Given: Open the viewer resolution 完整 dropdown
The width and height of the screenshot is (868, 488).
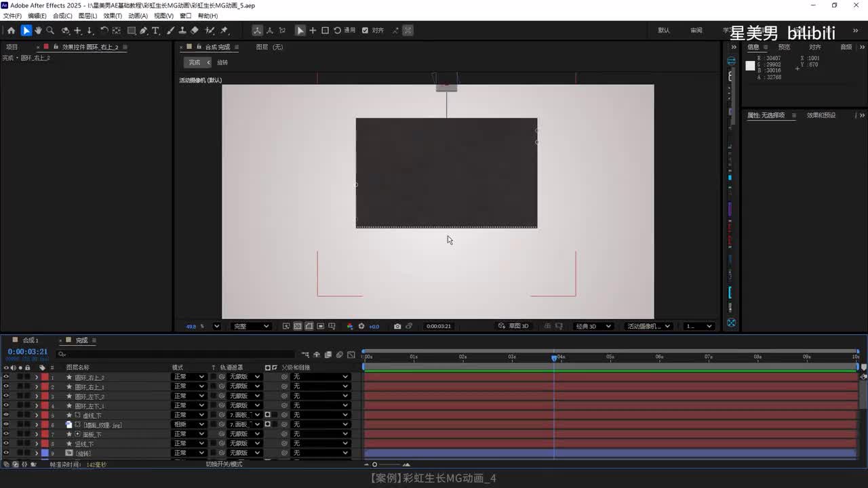Looking at the screenshot, I should (251, 326).
